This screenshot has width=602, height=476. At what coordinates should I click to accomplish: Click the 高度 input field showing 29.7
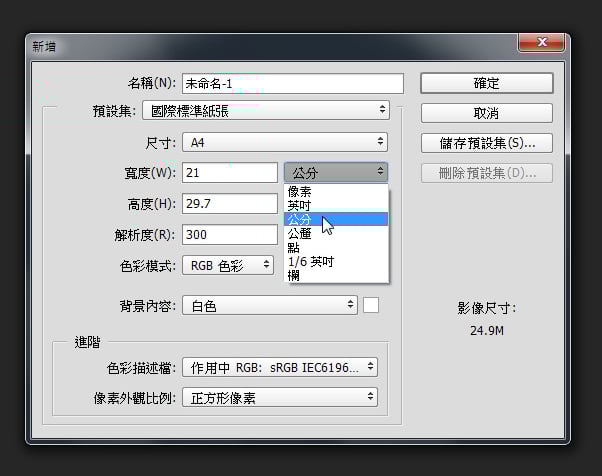[x=229, y=204]
